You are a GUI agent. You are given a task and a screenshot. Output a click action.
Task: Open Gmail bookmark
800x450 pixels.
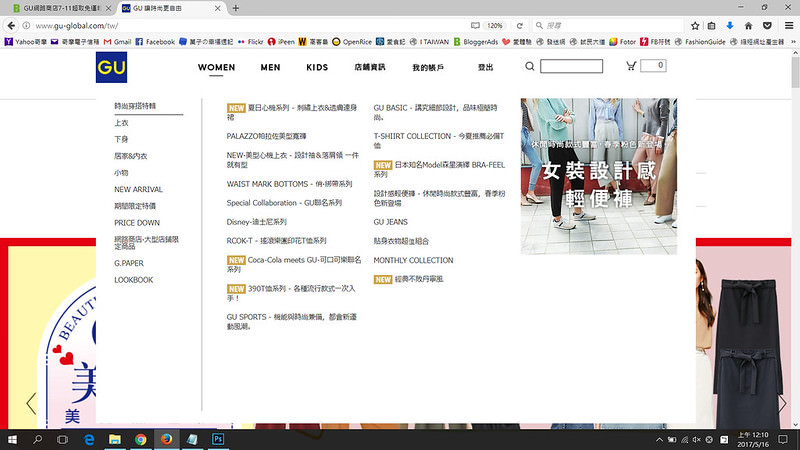tap(117, 42)
